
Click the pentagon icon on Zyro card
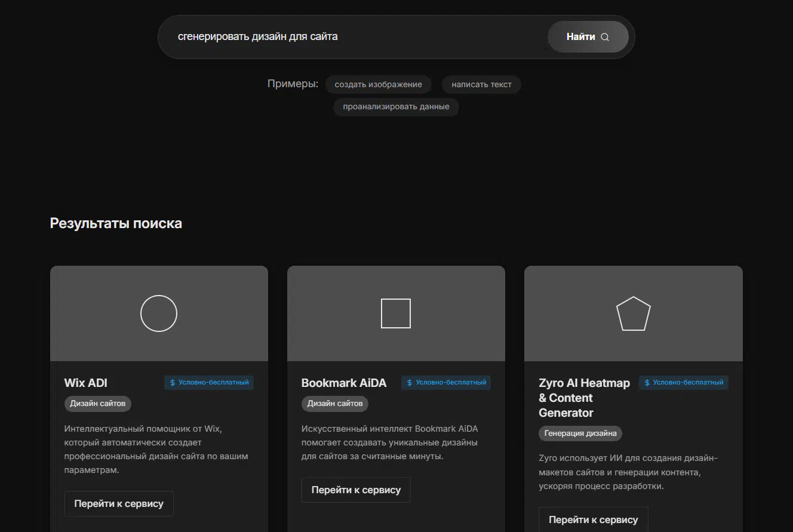(633, 314)
